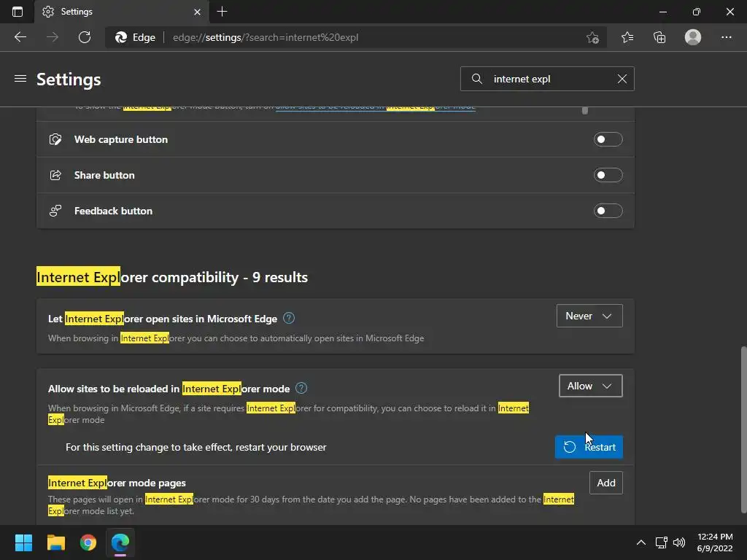The width and height of the screenshot is (747, 560).
Task: Open the Settings hamburger menu
Action: [20, 79]
